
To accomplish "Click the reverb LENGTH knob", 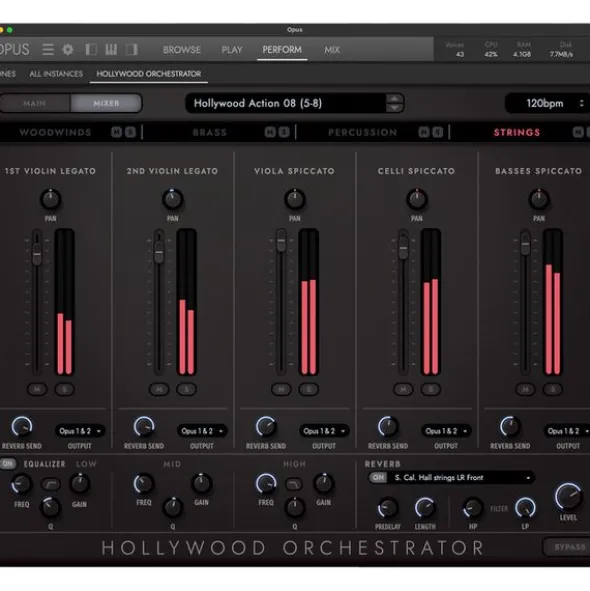I will [425, 508].
